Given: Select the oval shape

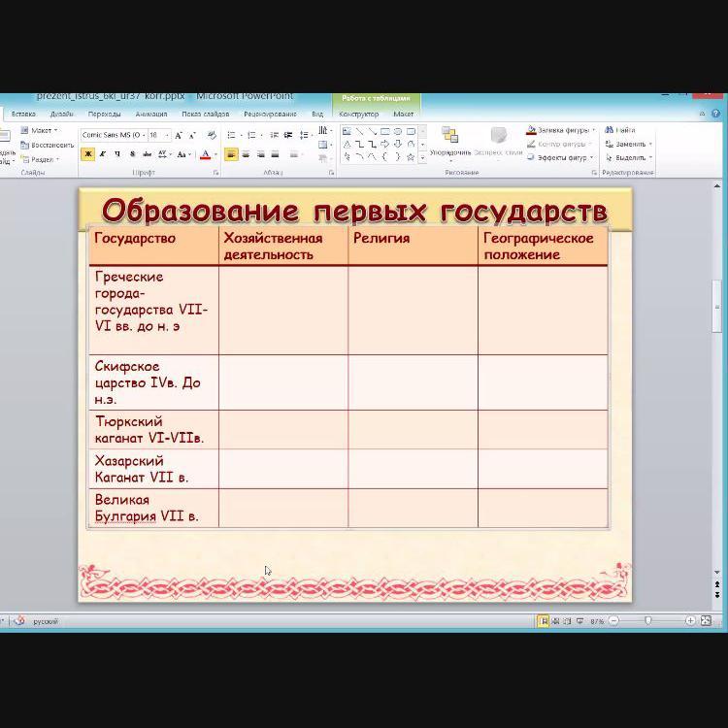Looking at the screenshot, I should (398, 131).
